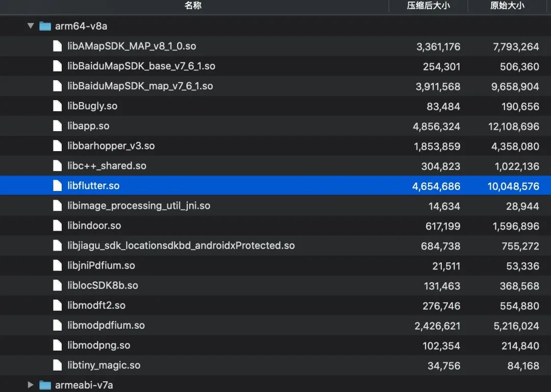Click the armeabi-v7a folder icon
The width and height of the screenshot is (551, 392).
[45, 385]
